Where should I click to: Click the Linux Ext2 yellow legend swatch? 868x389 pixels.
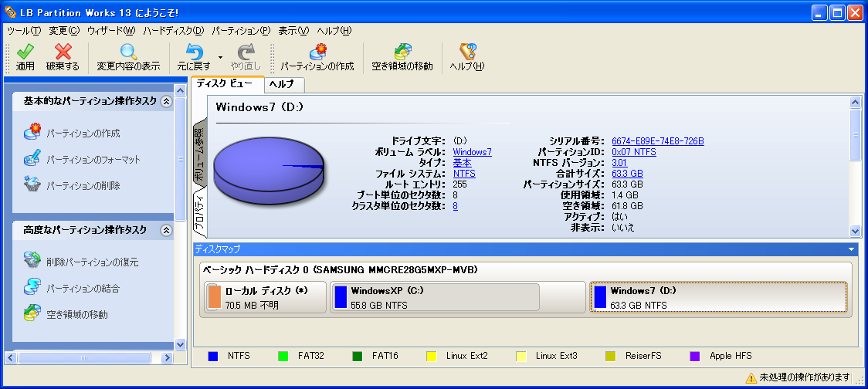[x=432, y=357]
